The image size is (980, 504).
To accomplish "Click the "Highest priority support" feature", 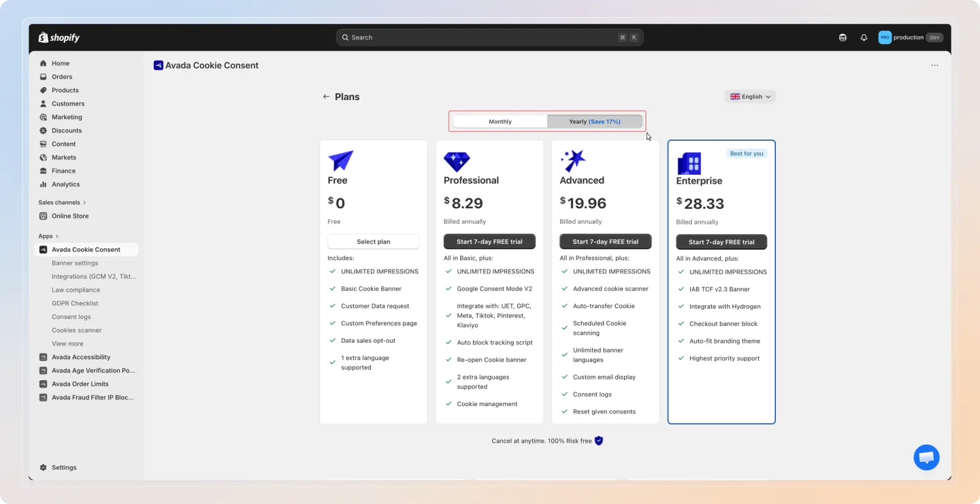I will pos(725,358).
